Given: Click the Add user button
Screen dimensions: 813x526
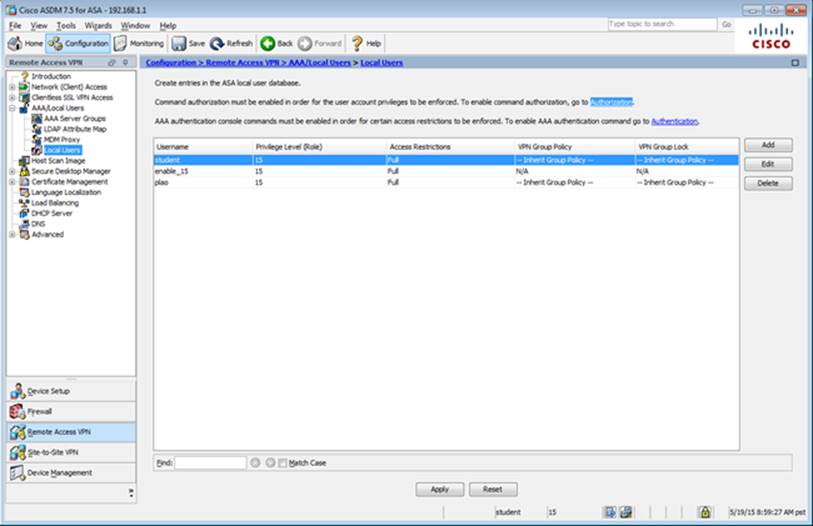Looking at the screenshot, I should click(767, 146).
